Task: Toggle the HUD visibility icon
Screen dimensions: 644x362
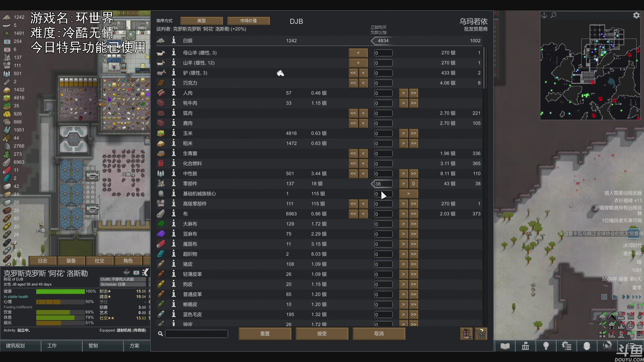Action: click(630, 307)
